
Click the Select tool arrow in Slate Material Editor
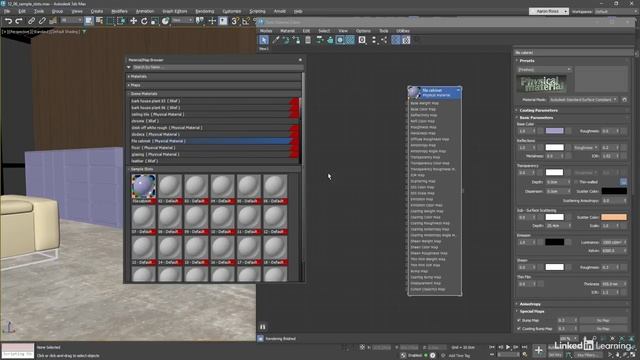tap(264, 40)
